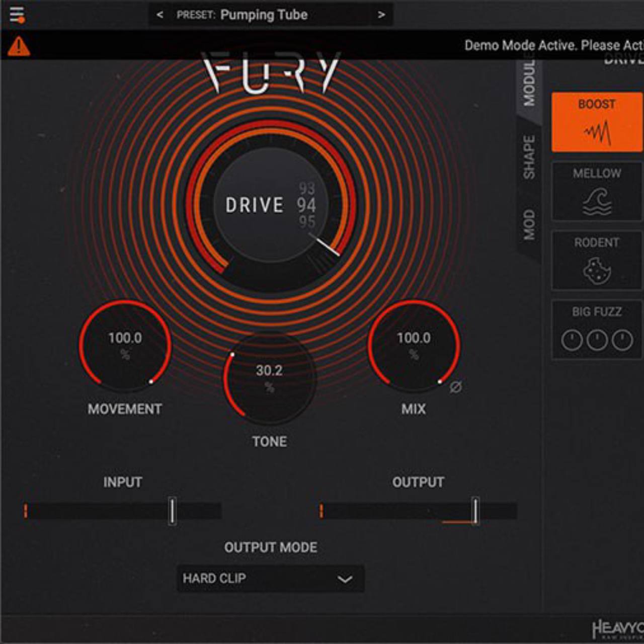Screen dimensions: 644x644
Task: Click the MELLOW wave icon
Action: pyautogui.click(x=597, y=202)
